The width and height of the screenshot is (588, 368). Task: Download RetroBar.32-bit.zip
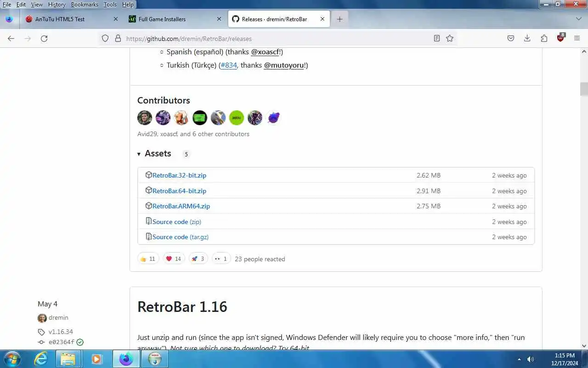pyautogui.click(x=179, y=175)
